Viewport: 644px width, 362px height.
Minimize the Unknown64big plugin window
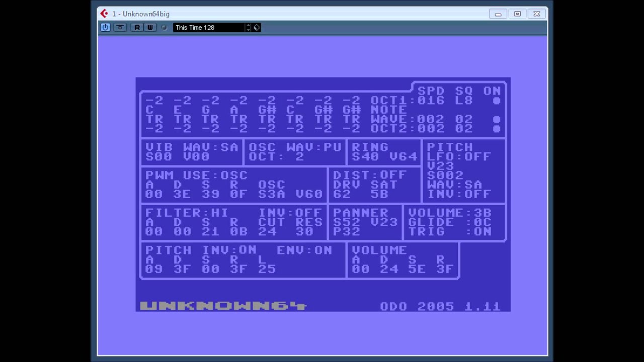tap(498, 14)
